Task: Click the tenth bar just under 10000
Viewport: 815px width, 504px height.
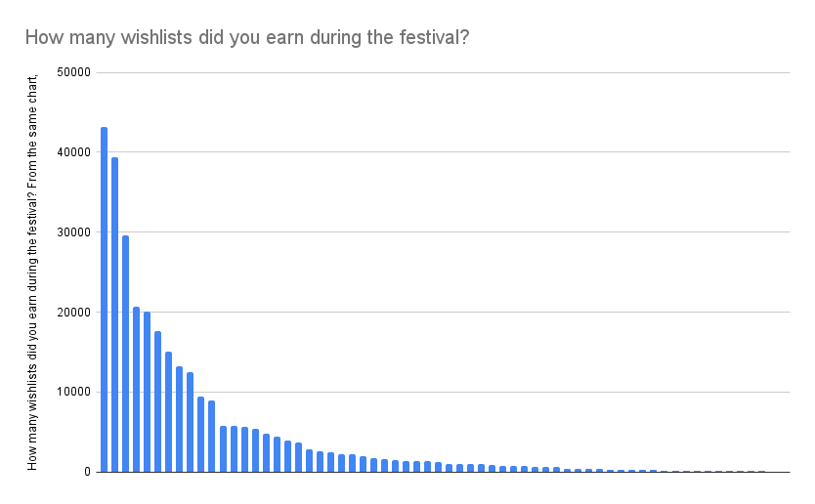Action: pos(200,434)
